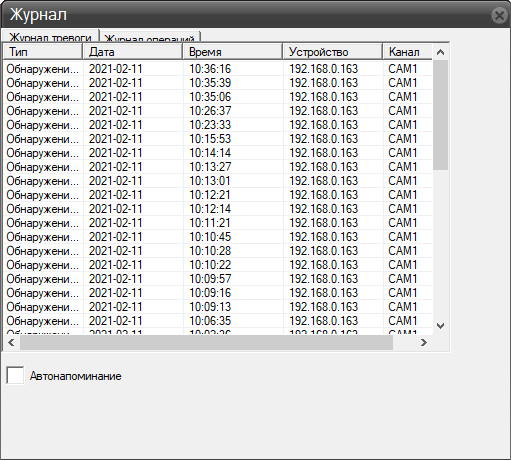
Task: Select the alarm entry at 10:13:01
Action: pos(218,181)
